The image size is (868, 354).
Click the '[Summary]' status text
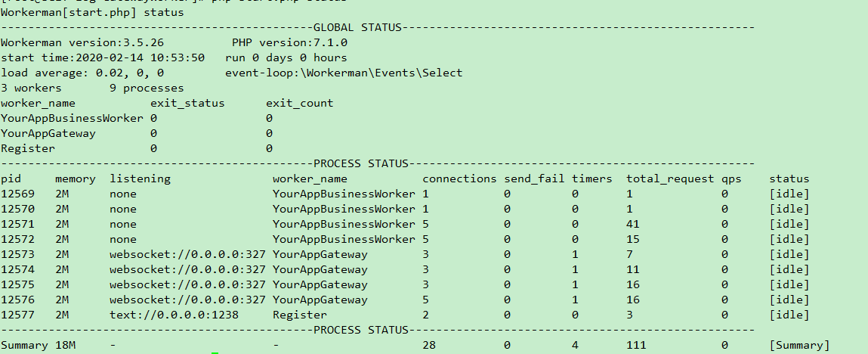pyautogui.click(x=799, y=345)
